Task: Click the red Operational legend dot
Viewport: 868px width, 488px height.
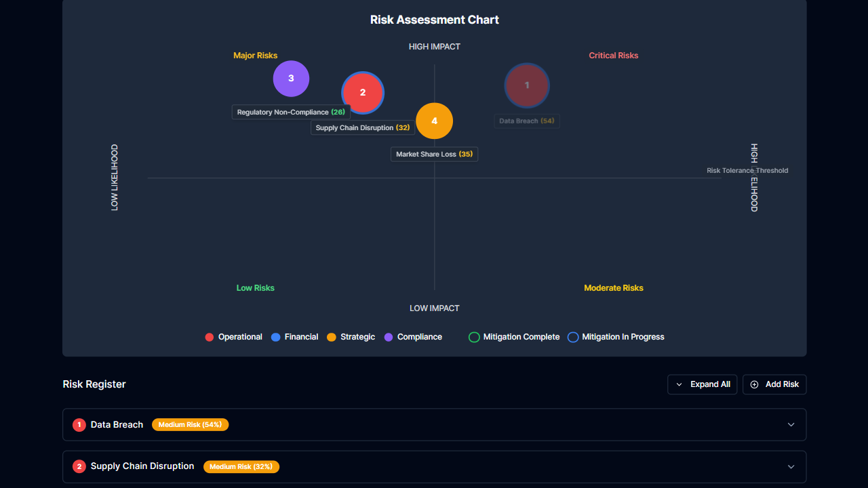Action: pyautogui.click(x=209, y=337)
